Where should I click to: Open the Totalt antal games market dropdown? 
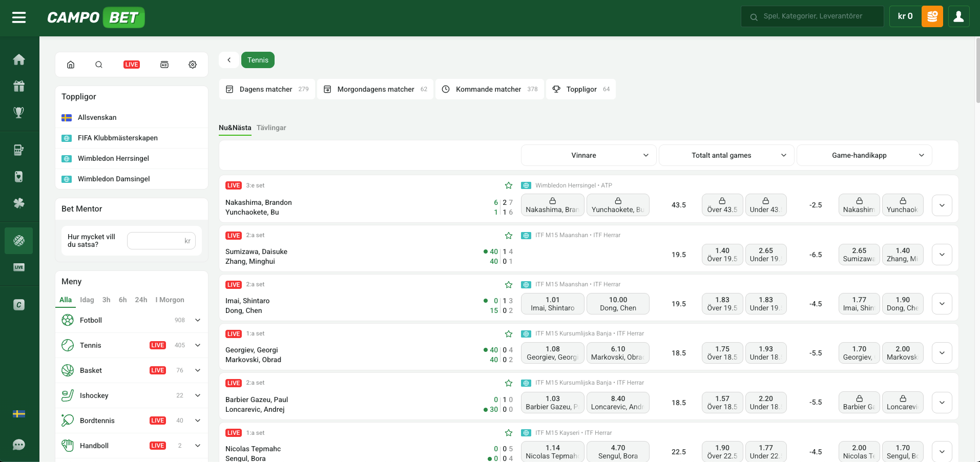coord(726,155)
